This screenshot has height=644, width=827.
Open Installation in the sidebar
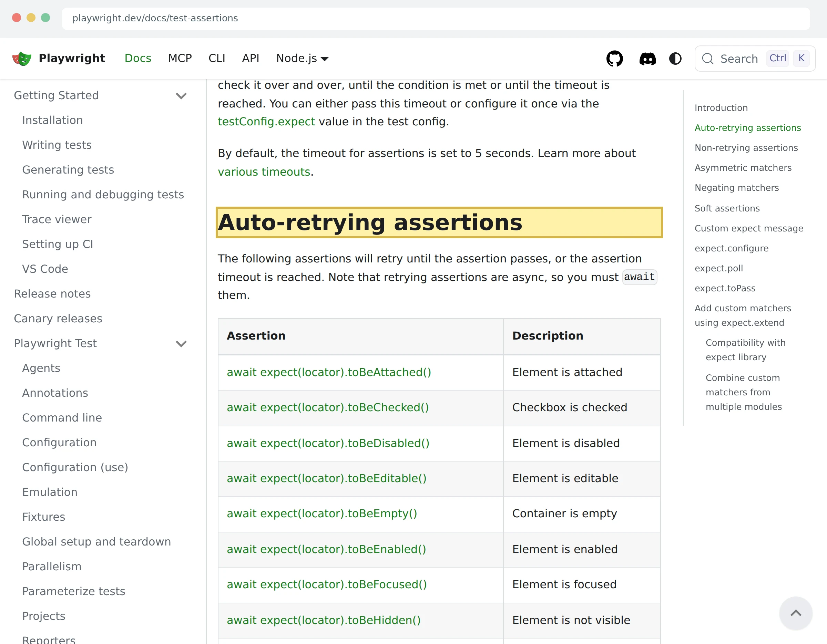[x=52, y=120]
